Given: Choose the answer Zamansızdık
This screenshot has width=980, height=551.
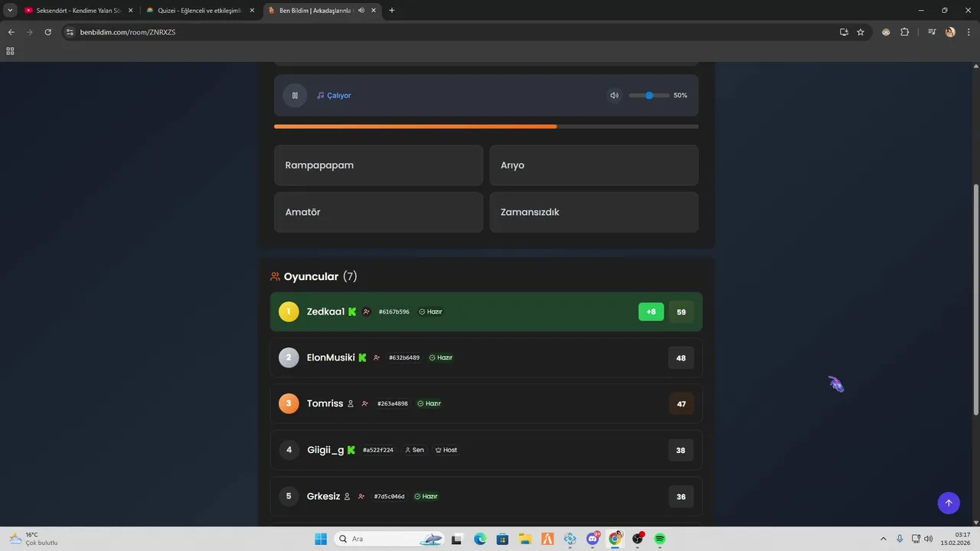Looking at the screenshot, I should point(594,212).
